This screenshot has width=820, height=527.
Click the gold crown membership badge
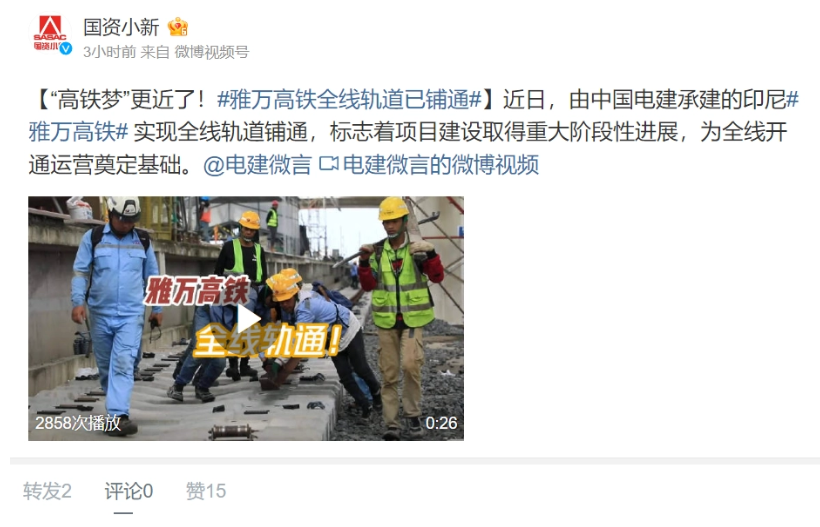(x=178, y=27)
